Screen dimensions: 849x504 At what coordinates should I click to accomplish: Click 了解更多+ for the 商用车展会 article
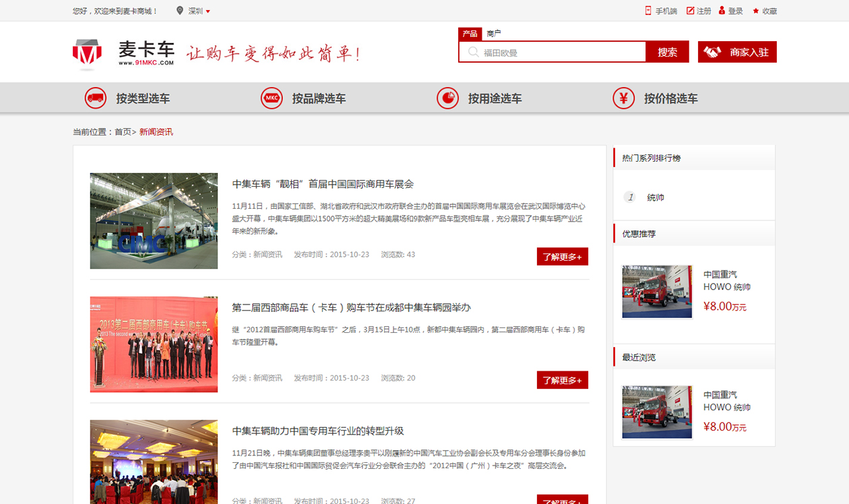(563, 257)
